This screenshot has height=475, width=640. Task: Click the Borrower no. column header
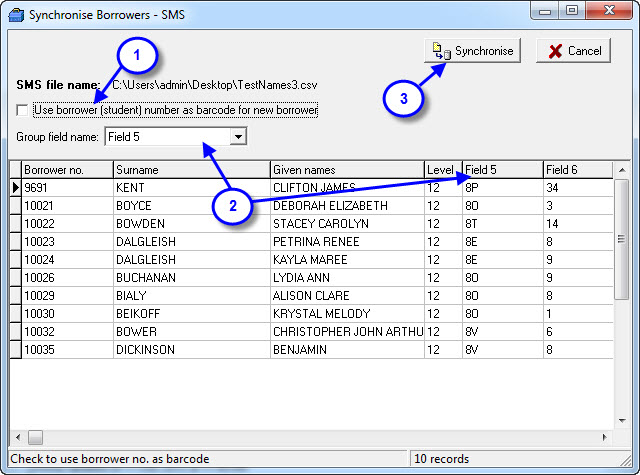click(x=66, y=170)
